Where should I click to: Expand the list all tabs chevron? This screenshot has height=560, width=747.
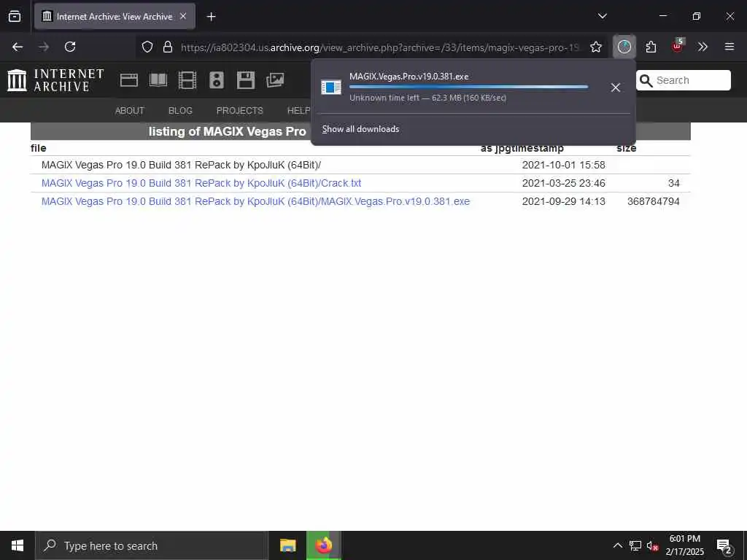(x=602, y=16)
